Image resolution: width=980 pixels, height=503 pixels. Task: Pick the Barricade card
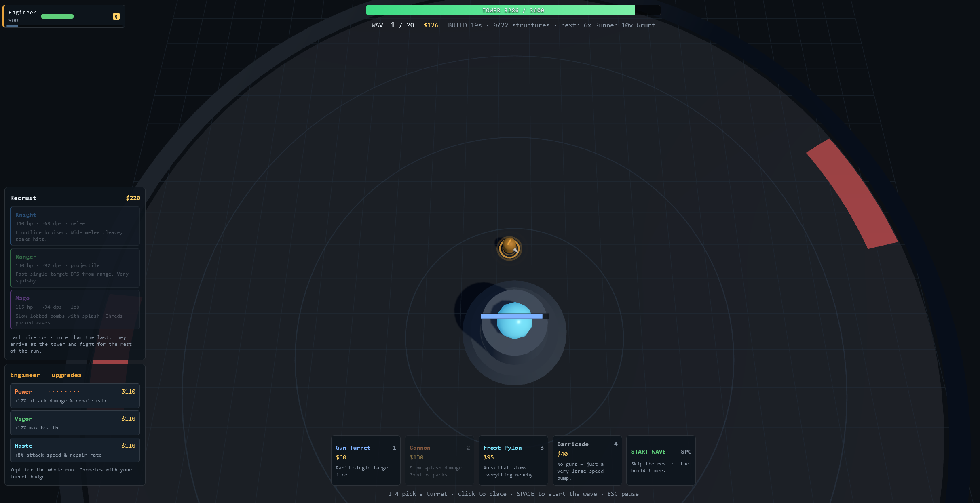tap(587, 461)
